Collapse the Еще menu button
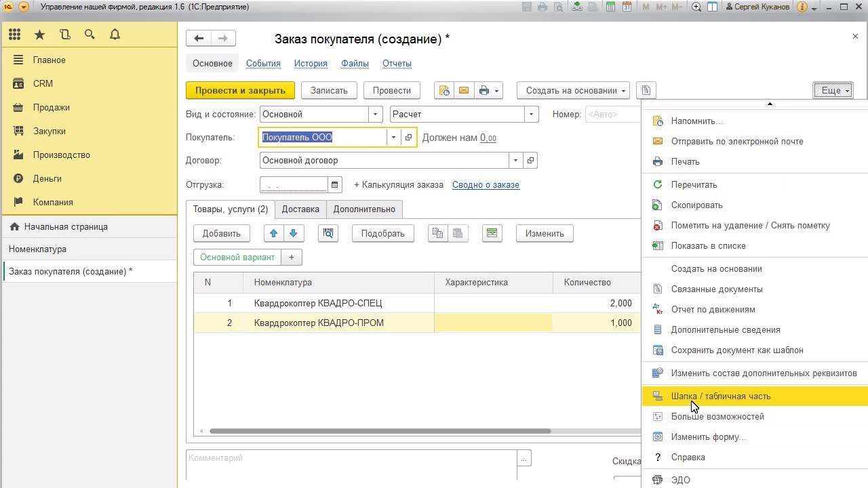Viewport: 868px width, 488px height. pos(833,90)
